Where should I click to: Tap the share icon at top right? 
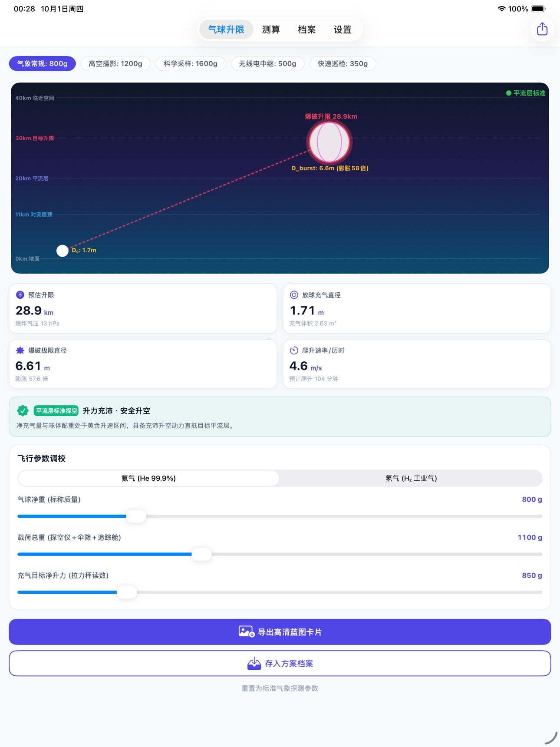542,29
